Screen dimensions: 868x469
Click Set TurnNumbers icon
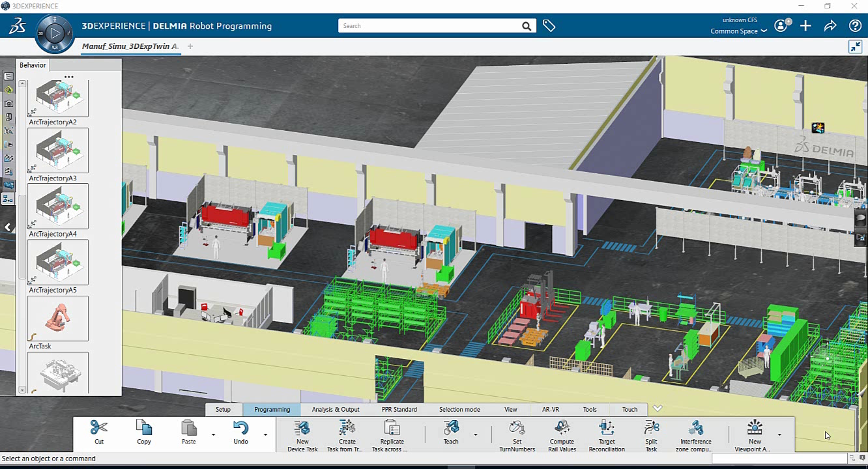[x=517, y=428]
